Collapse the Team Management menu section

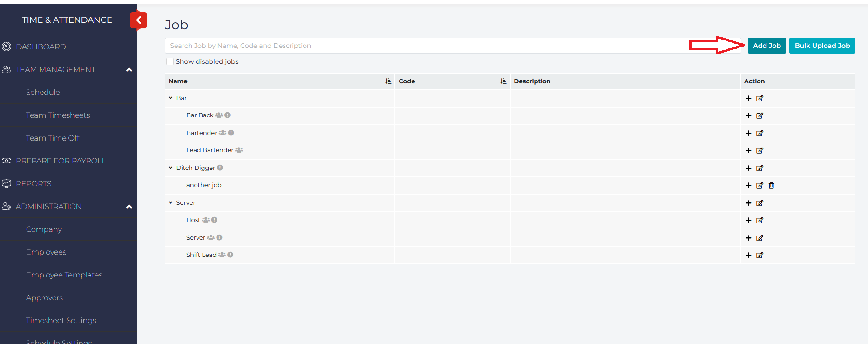click(x=129, y=70)
